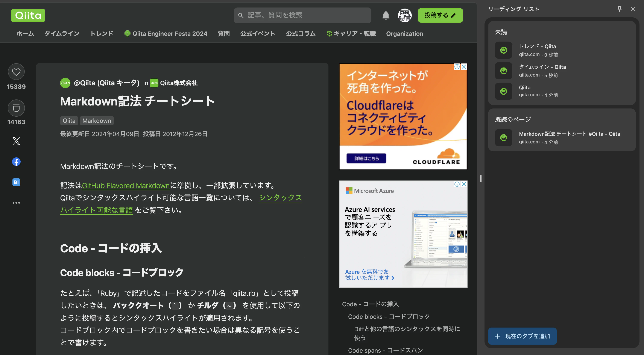This screenshot has height=355, width=644.
Task: Jump to Code blocks - コードブロック in contents
Action: [389, 317]
